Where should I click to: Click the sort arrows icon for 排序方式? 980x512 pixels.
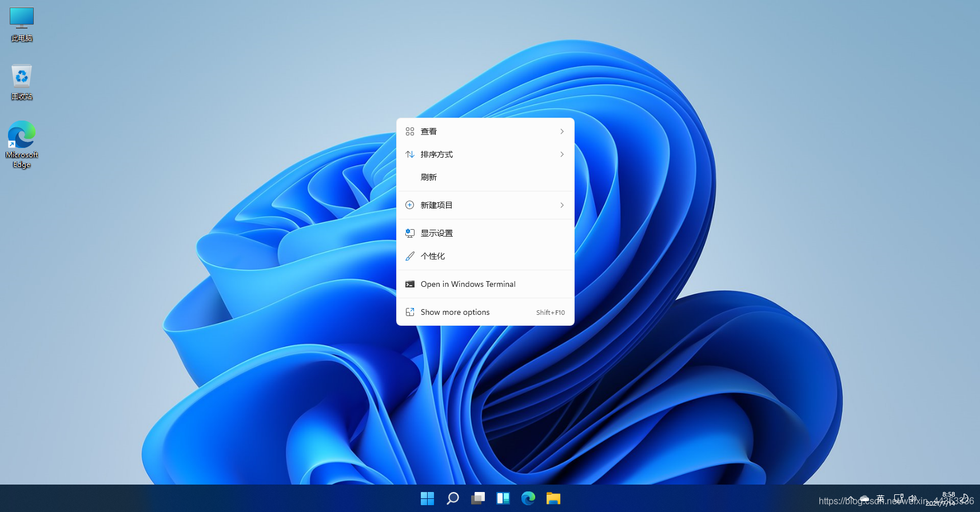point(410,154)
